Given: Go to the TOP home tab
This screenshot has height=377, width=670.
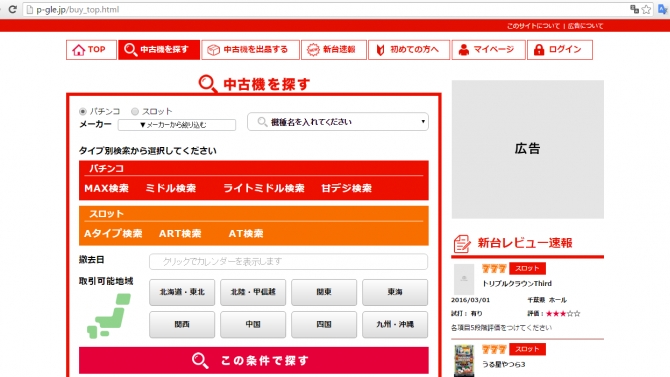Looking at the screenshot, I should [91, 50].
